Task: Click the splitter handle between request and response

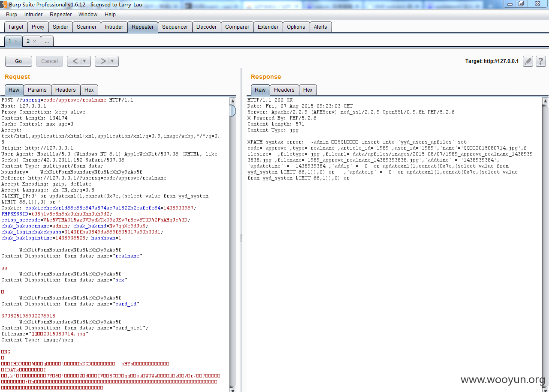Action: pyautogui.click(x=241, y=238)
